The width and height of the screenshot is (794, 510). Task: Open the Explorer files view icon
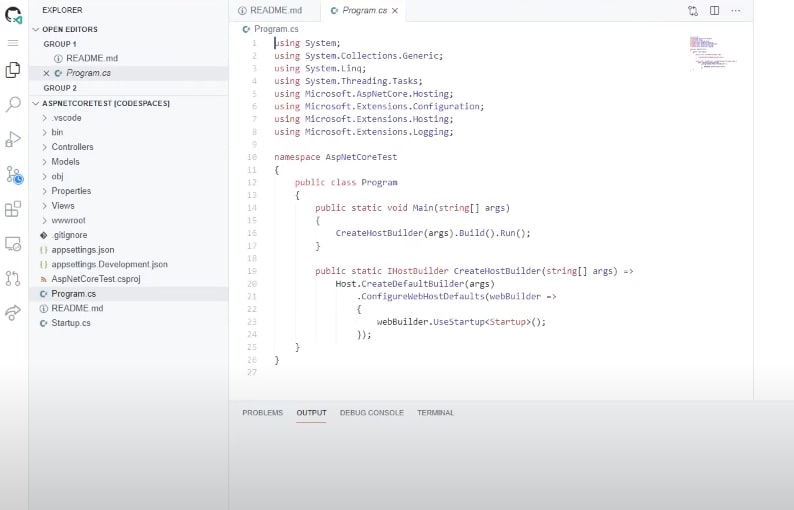point(13,70)
